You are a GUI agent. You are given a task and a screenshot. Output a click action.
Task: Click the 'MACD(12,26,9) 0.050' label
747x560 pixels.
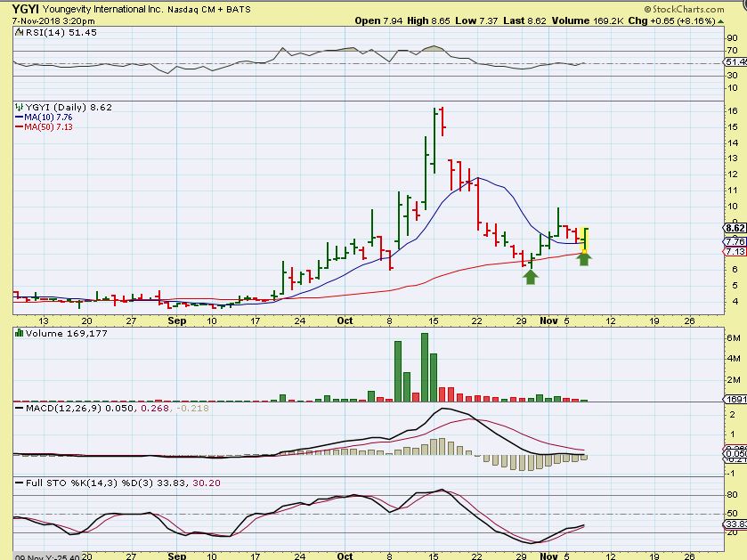(79, 408)
